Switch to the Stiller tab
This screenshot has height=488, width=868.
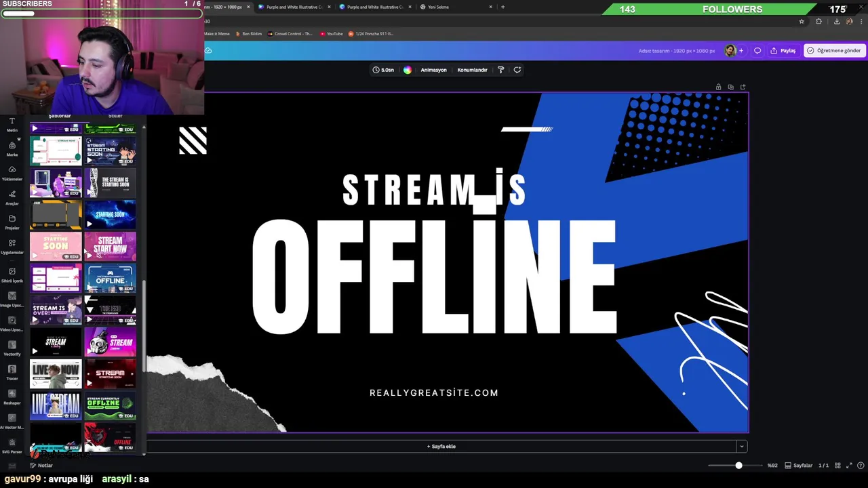(115, 116)
